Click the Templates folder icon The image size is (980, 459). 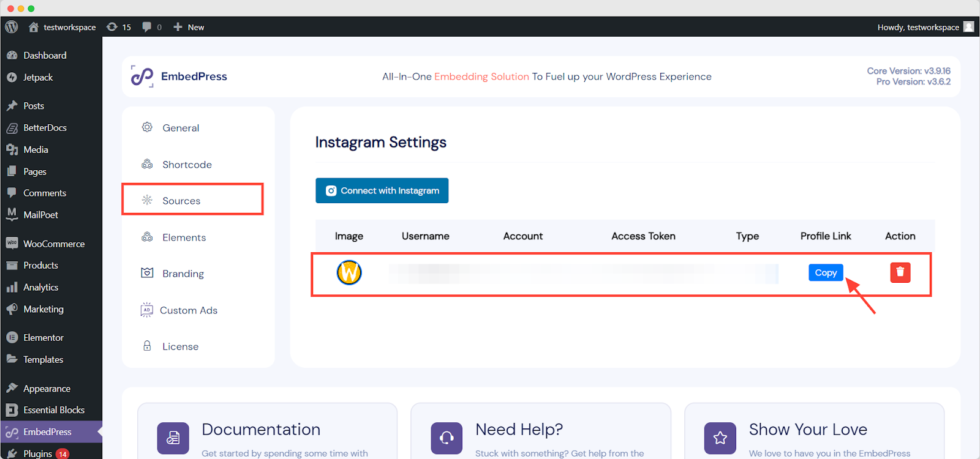[12, 359]
